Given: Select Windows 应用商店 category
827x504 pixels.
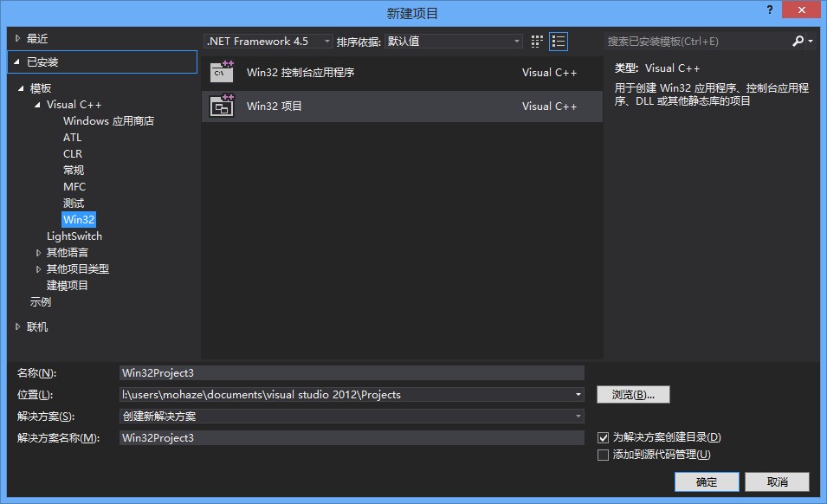Looking at the screenshot, I should 108,121.
